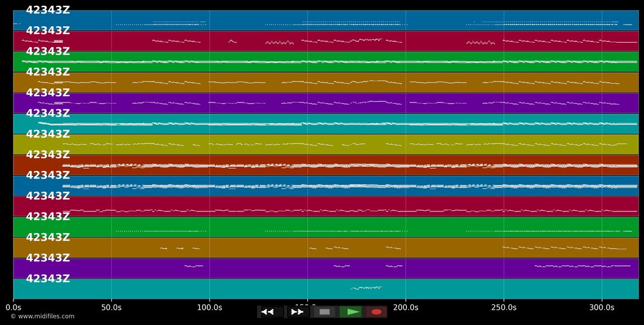The width and height of the screenshot is (644, 325).
Task: Click the 42343Z label on the rust-red track
Action: coord(48,155)
